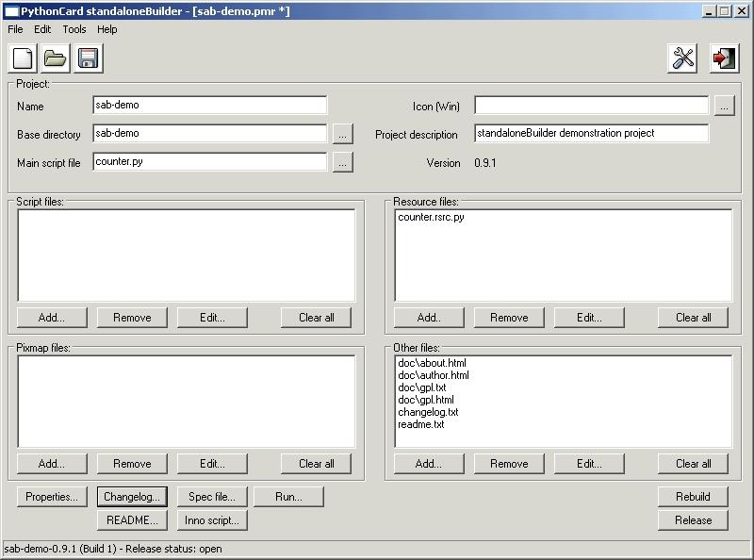The width and height of the screenshot is (754, 560).
Task: Click the Open project folder icon
Action: [56, 58]
